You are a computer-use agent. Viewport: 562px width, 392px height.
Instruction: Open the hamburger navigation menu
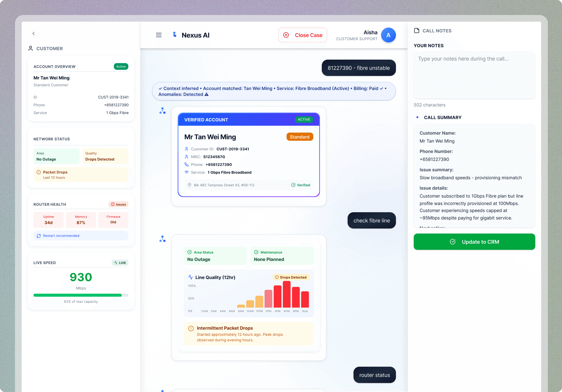[x=159, y=35]
